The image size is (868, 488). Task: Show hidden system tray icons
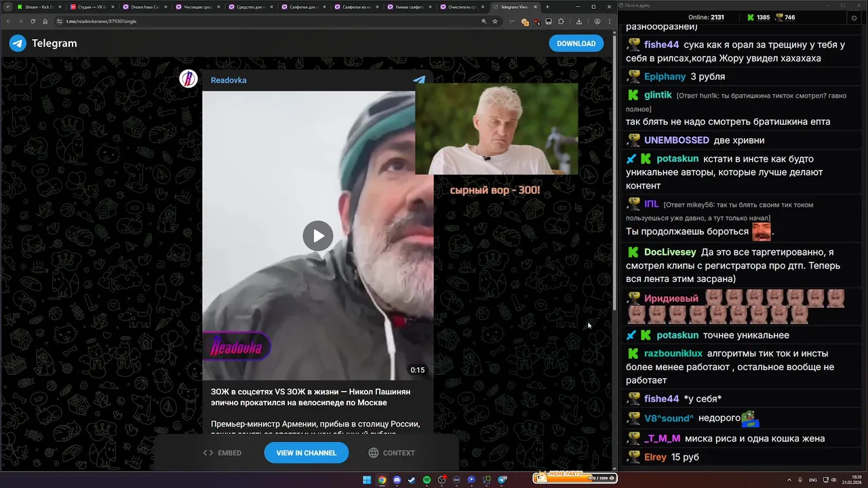(789, 480)
